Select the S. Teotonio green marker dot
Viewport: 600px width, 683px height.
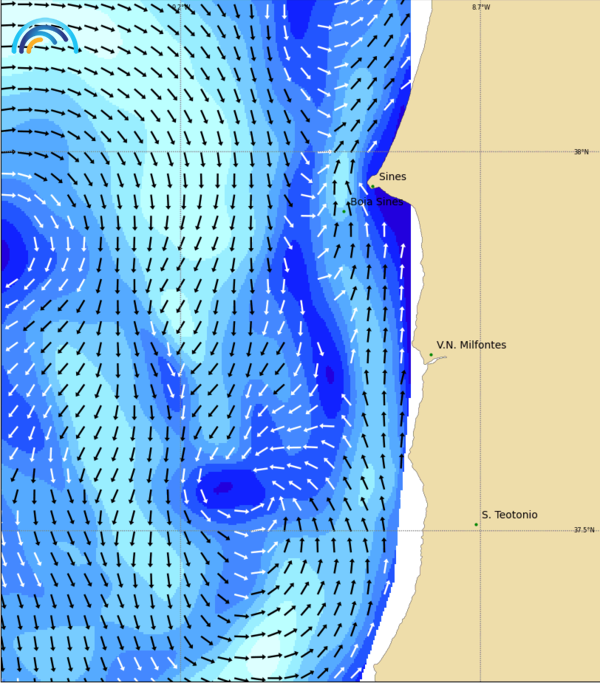(476, 524)
